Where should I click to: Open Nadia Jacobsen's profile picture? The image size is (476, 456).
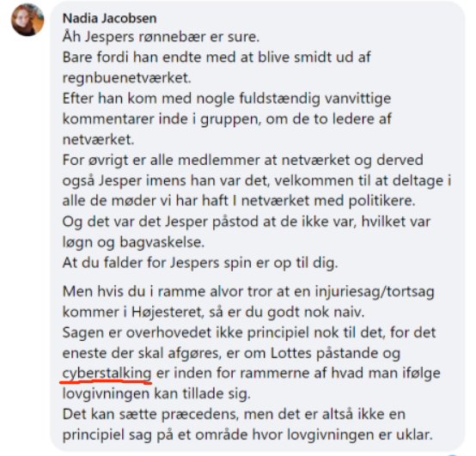27,20
